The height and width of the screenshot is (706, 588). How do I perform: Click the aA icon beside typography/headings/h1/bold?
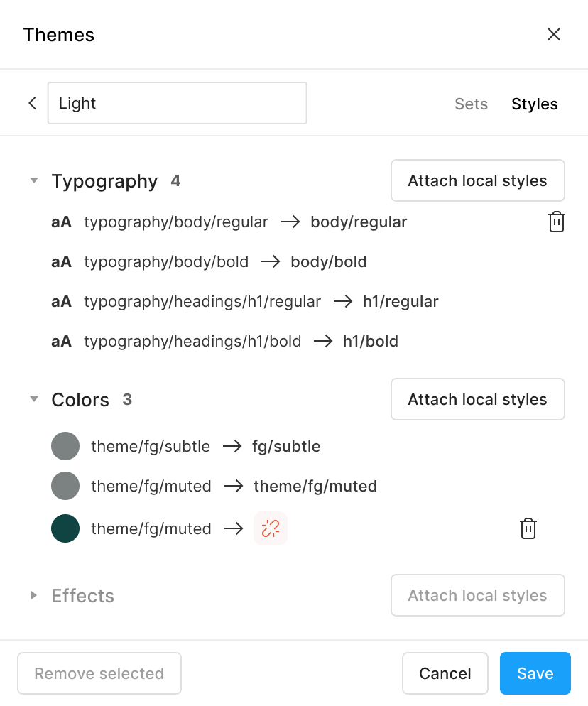61,342
